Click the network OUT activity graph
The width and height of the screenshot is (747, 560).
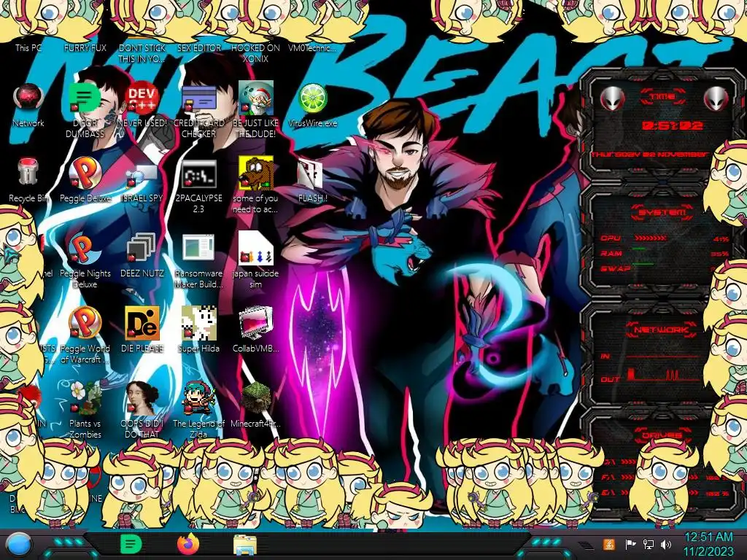click(664, 376)
